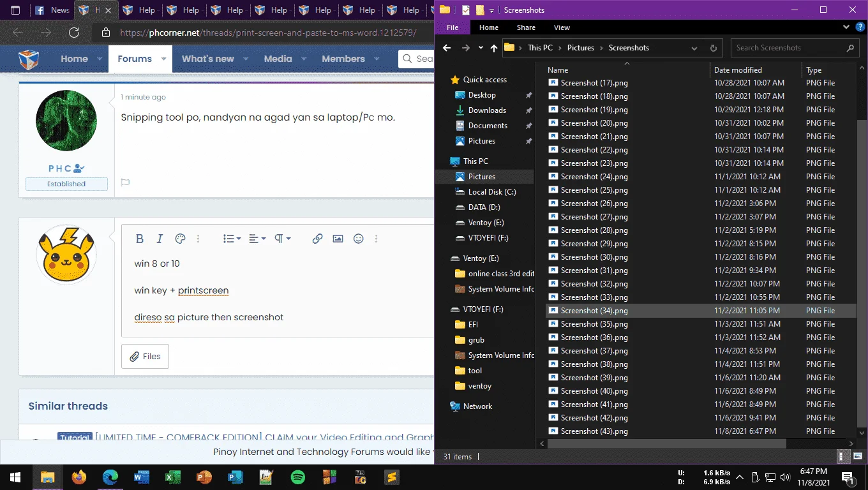868x490 pixels.
Task: Open PowerPoint from the taskbar
Action: point(204,477)
